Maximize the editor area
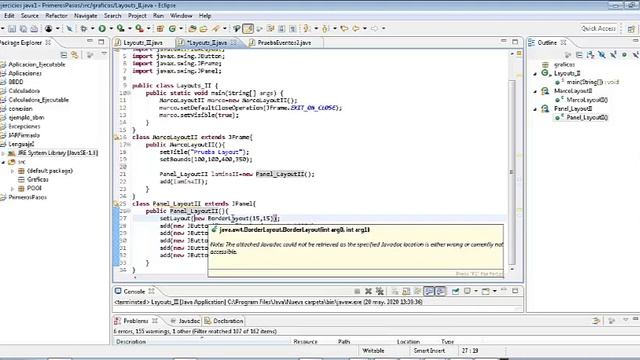The height and width of the screenshot is (360, 640). coord(515,42)
